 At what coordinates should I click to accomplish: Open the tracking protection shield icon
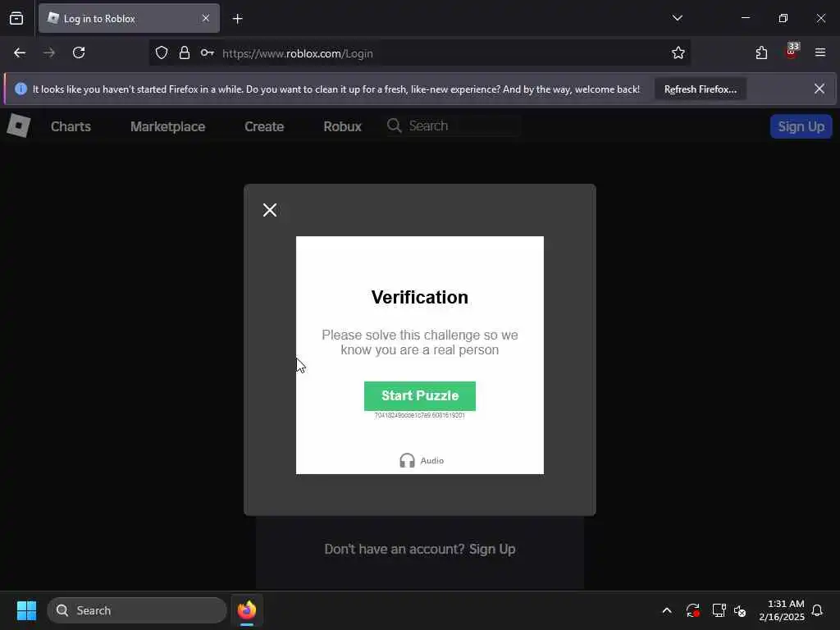tap(162, 52)
